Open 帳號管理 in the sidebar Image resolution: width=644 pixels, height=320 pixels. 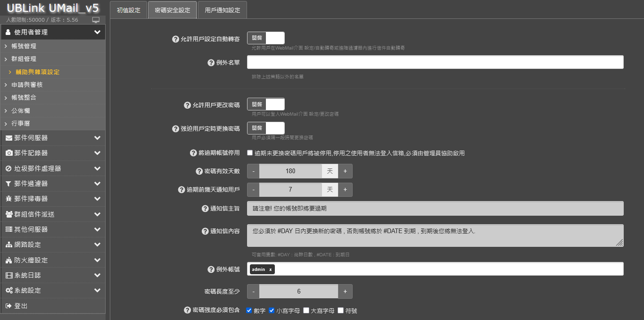tap(24, 46)
